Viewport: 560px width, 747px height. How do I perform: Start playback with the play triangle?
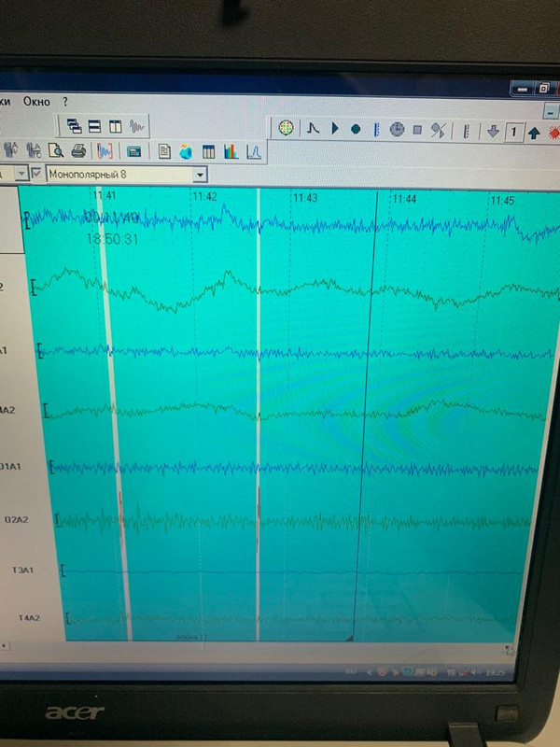(x=335, y=128)
